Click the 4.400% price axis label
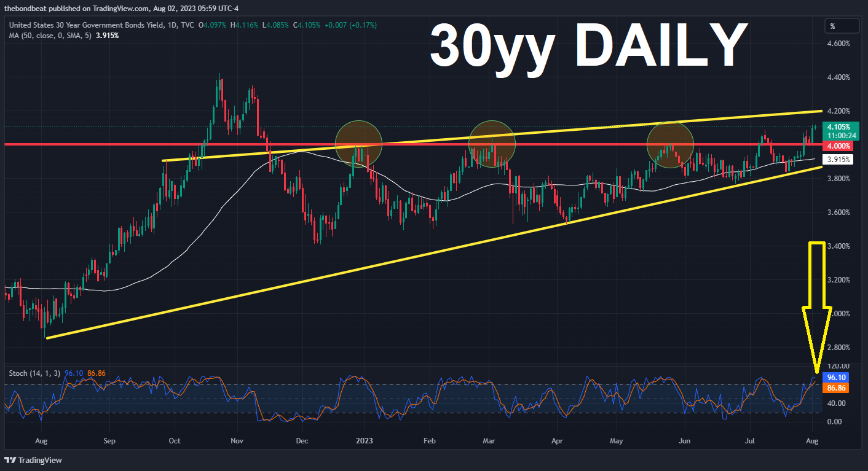This screenshot has height=471, width=868. pyautogui.click(x=838, y=77)
